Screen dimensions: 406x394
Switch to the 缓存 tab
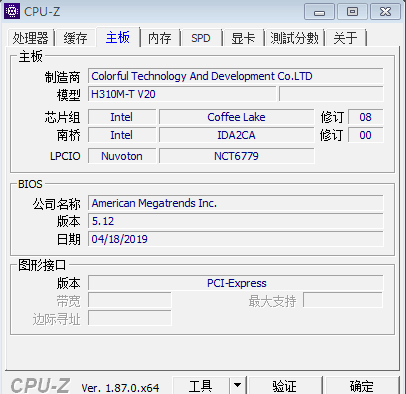point(76,38)
